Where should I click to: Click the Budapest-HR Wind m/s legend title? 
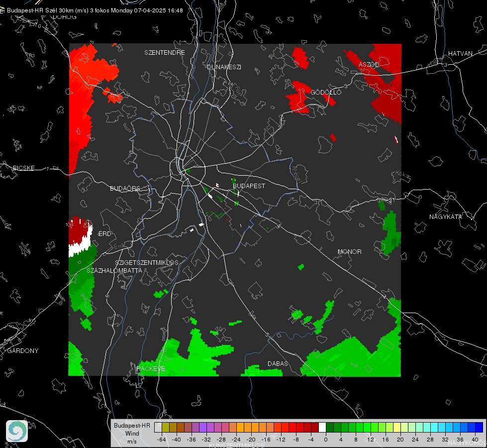[x=132, y=434]
